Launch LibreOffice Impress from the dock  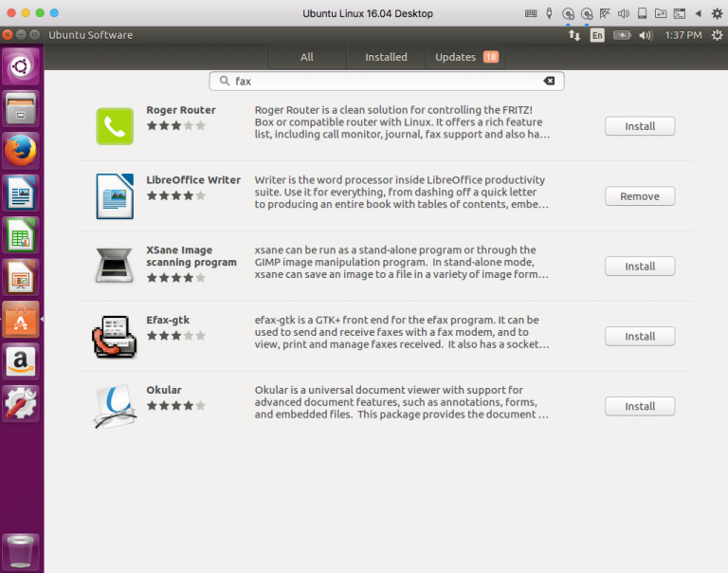(x=21, y=277)
